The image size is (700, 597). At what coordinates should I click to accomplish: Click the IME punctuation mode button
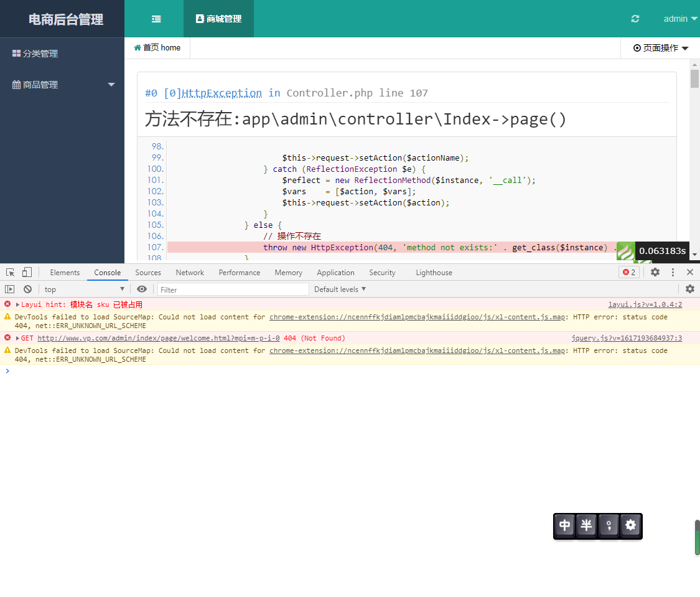point(609,525)
